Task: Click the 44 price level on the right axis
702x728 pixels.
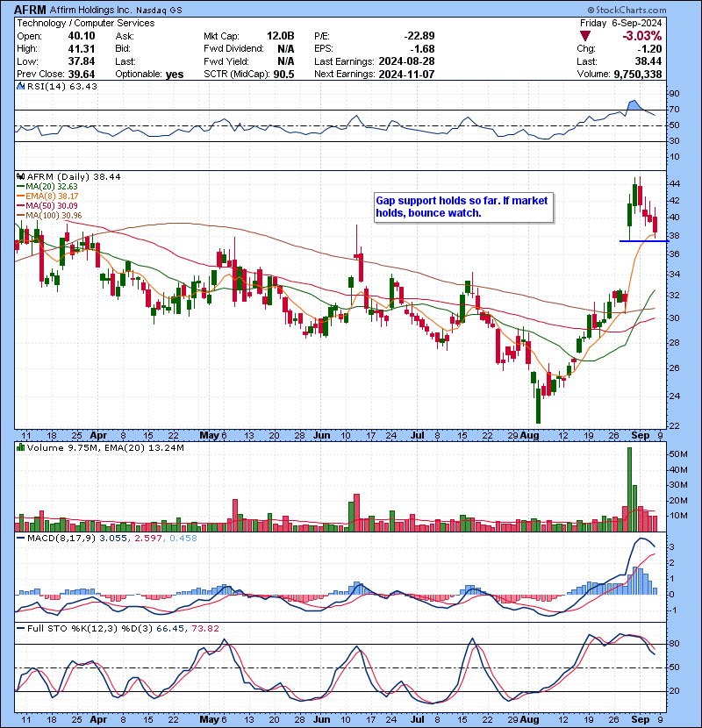Action: coord(674,184)
